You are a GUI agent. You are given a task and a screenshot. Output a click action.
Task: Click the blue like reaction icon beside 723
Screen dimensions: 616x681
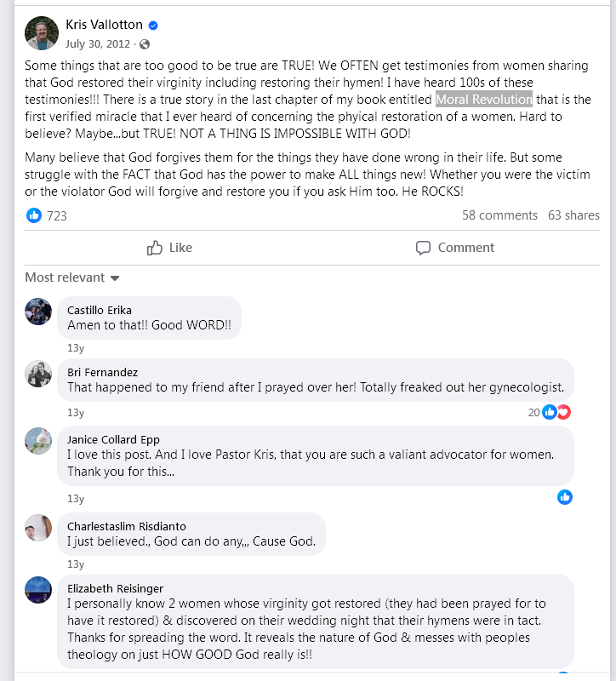(34, 215)
